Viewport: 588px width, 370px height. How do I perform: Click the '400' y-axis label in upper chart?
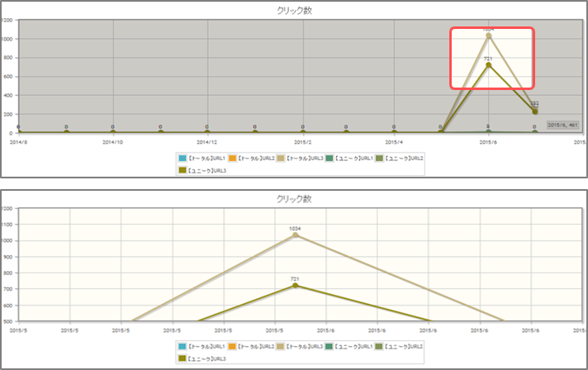[x=8, y=95]
